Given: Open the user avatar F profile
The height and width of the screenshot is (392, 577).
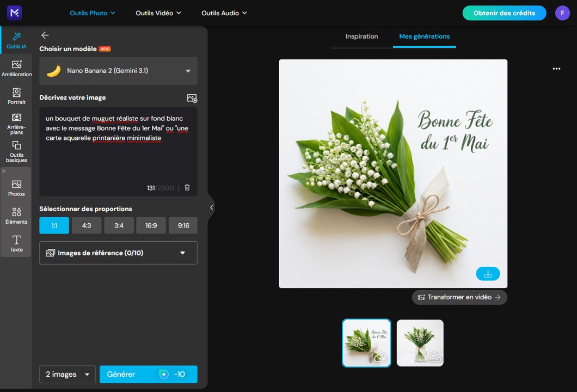Looking at the screenshot, I should 562,13.
